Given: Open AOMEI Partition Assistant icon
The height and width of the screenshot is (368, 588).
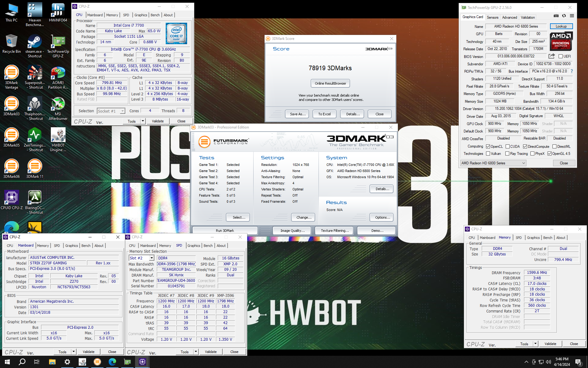Looking at the screenshot, I should point(58,77).
